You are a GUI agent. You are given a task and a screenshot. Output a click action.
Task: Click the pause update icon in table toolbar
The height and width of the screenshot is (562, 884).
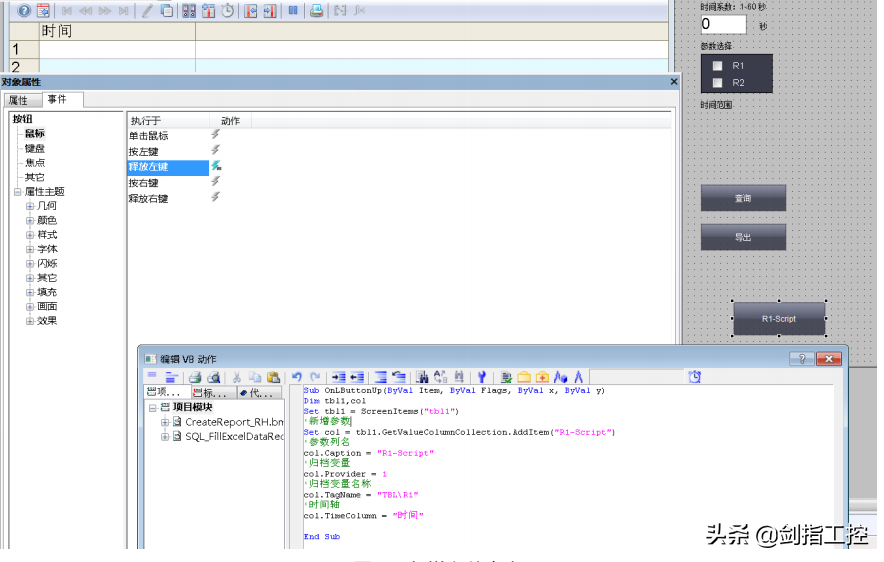click(x=293, y=11)
